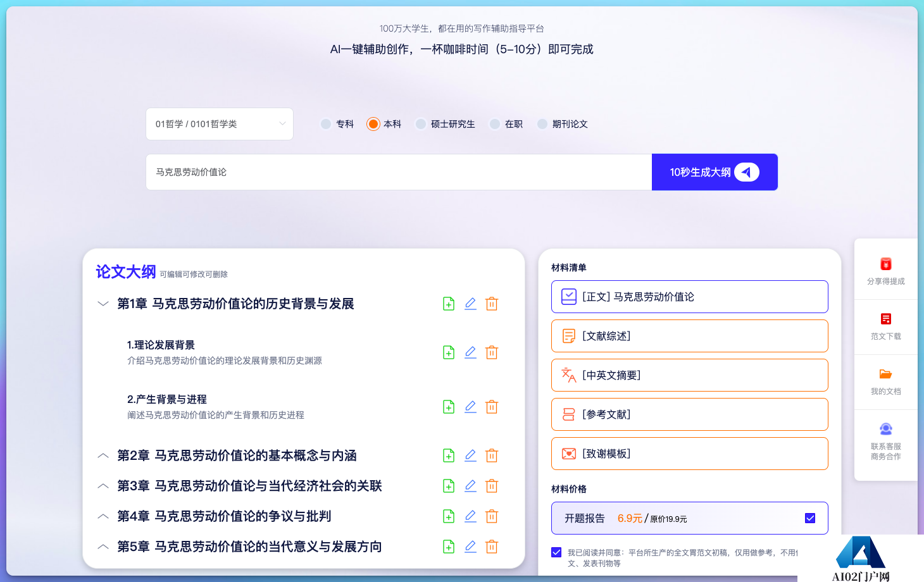Delete the 第5章 chapter
This screenshot has width=924, height=582.
(492, 547)
